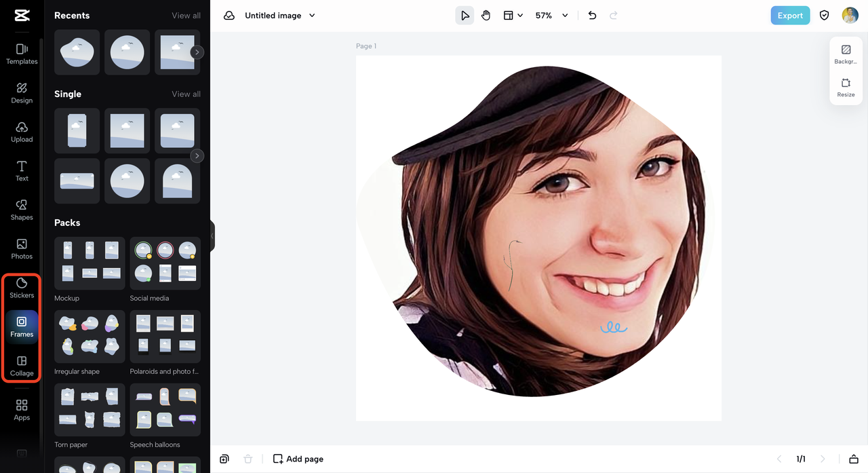Select the pointer selection tool
This screenshot has width=868, height=473.
tap(465, 16)
